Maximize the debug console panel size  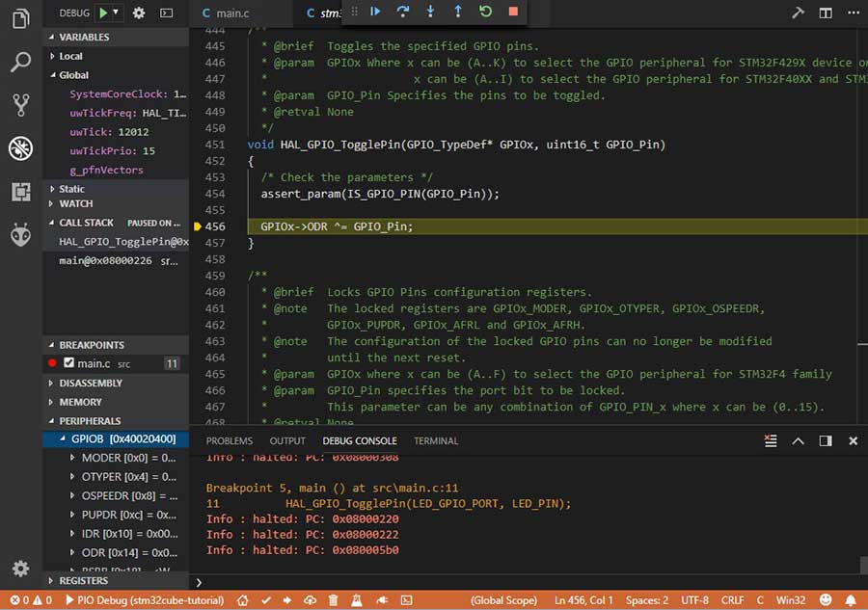(798, 440)
